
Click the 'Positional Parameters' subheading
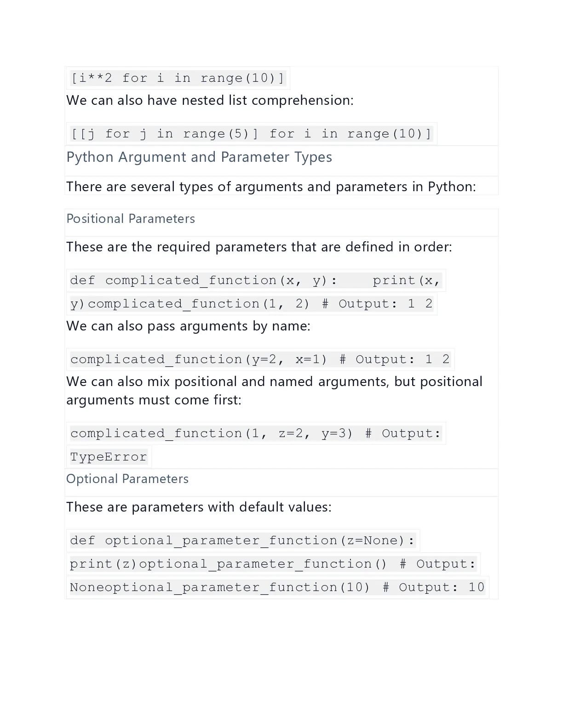point(131,219)
